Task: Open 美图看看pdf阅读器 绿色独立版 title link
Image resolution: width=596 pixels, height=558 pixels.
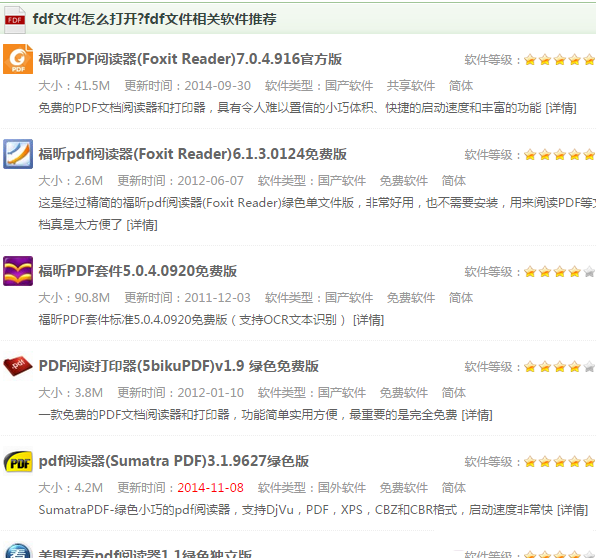Action: tap(145, 553)
